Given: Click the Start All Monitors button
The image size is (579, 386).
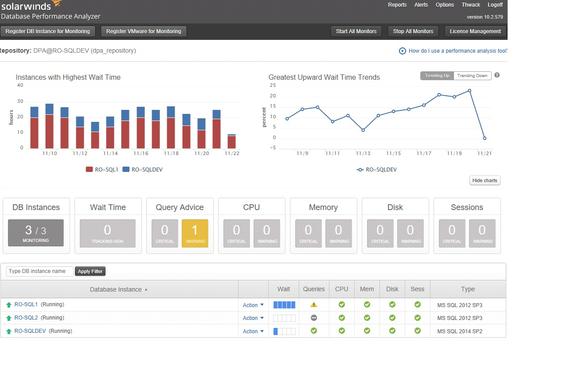Looking at the screenshot, I should coord(356,31).
